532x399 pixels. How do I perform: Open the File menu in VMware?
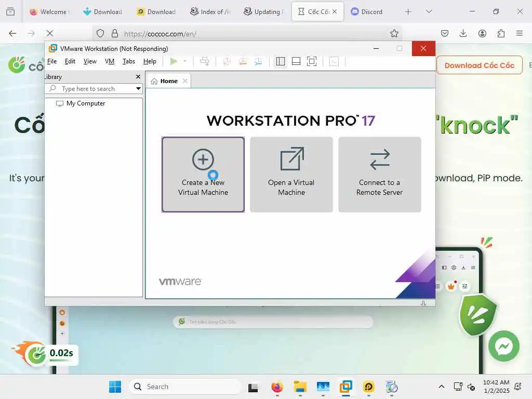click(51, 61)
